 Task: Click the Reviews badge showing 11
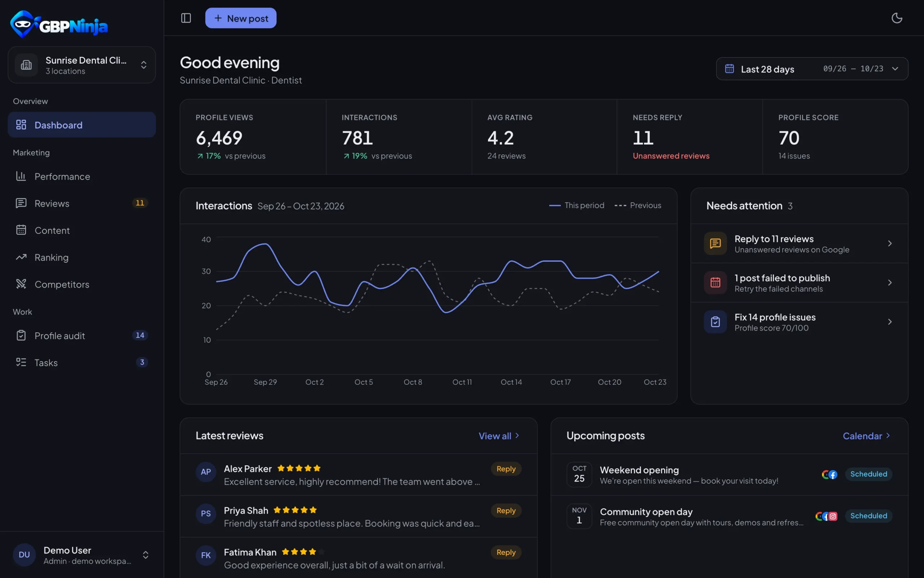[140, 203]
